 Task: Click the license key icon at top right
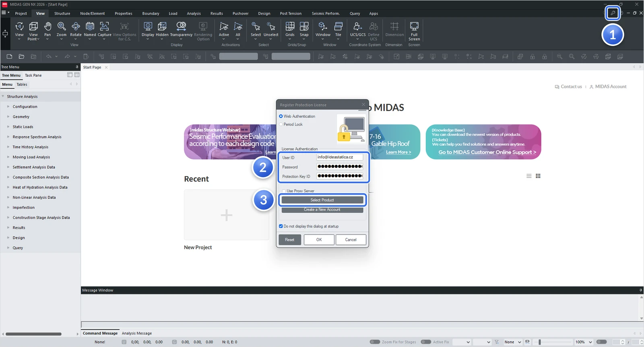point(613,13)
